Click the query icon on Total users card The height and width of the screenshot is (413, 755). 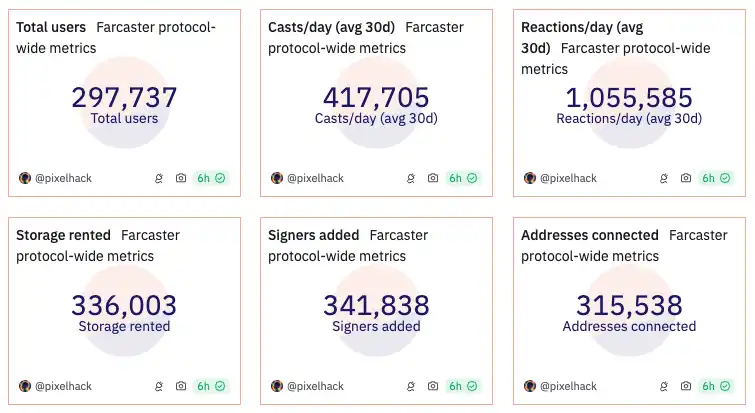158,178
